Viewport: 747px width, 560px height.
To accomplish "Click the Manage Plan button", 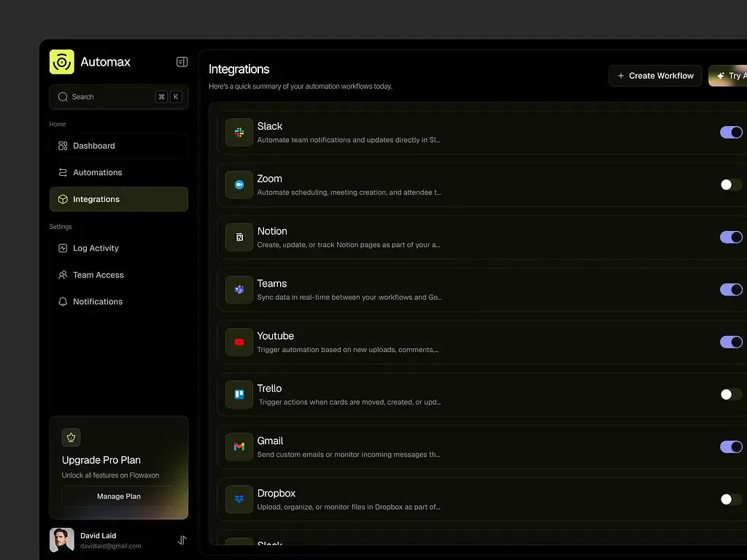I will [x=119, y=496].
